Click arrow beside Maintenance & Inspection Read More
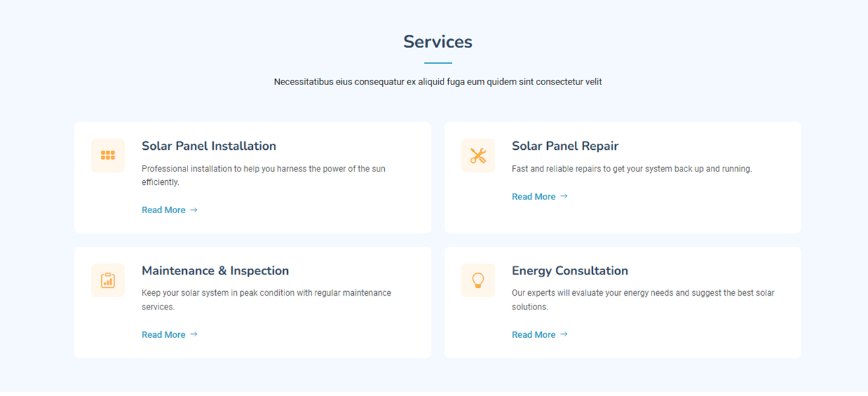The height and width of the screenshot is (396, 868). coord(194,335)
